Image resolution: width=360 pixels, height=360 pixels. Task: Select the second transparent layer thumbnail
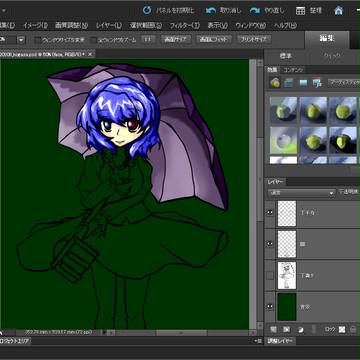point(287,244)
